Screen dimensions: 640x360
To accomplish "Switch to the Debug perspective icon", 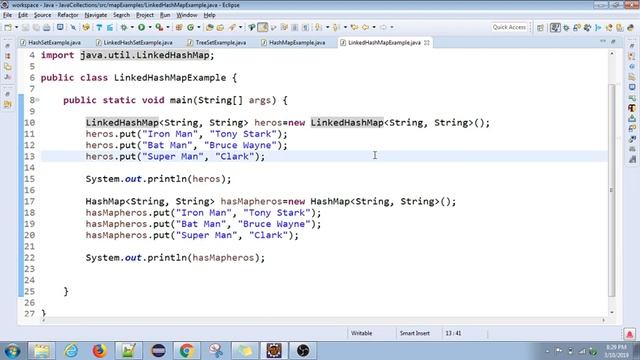I will [x=566, y=27].
